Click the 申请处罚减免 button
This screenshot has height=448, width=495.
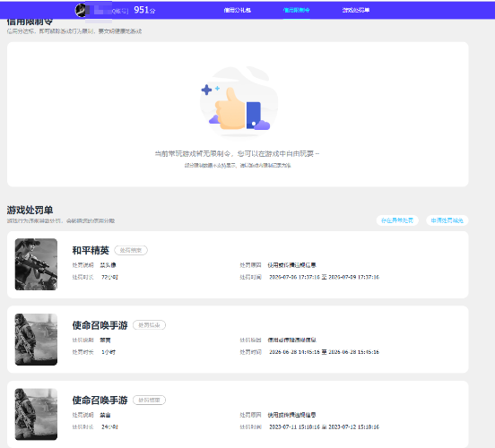pos(447,220)
